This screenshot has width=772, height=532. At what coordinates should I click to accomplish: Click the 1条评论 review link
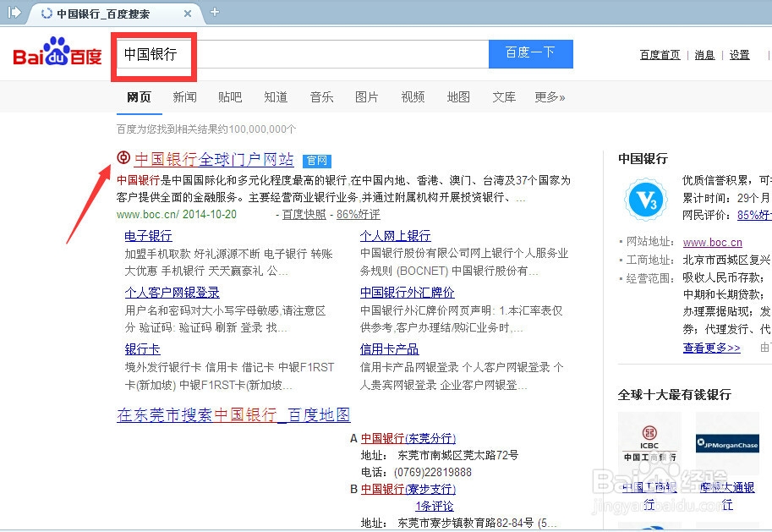[x=435, y=506]
